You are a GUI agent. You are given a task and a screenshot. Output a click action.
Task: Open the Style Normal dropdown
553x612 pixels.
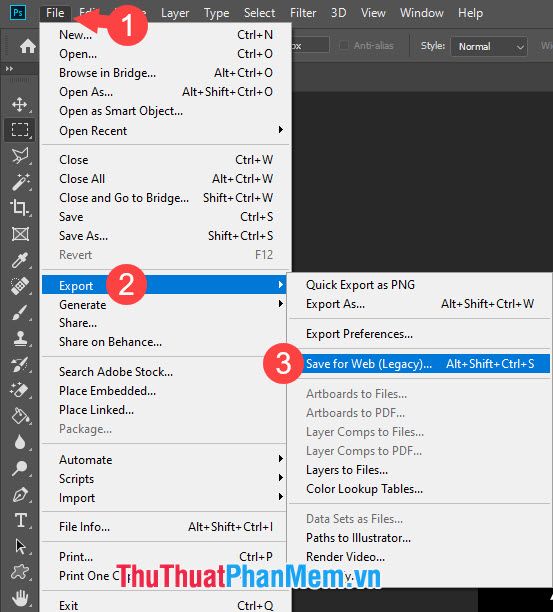pyautogui.click(x=489, y=46)
